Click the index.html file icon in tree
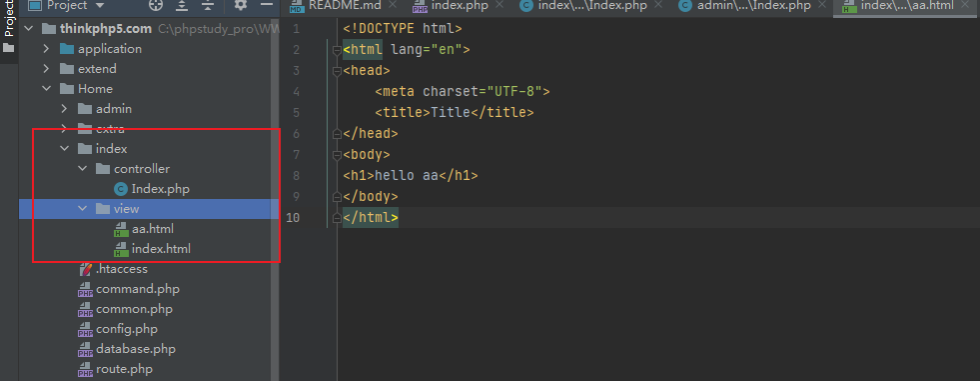 121,250
